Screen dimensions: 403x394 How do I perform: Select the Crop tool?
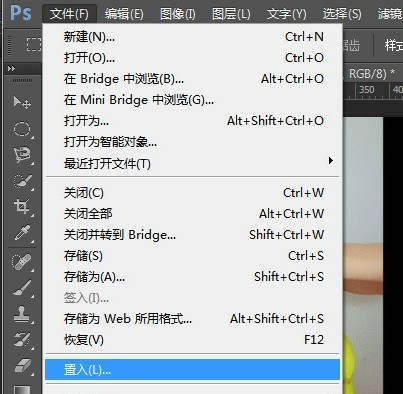click(22, 207)
